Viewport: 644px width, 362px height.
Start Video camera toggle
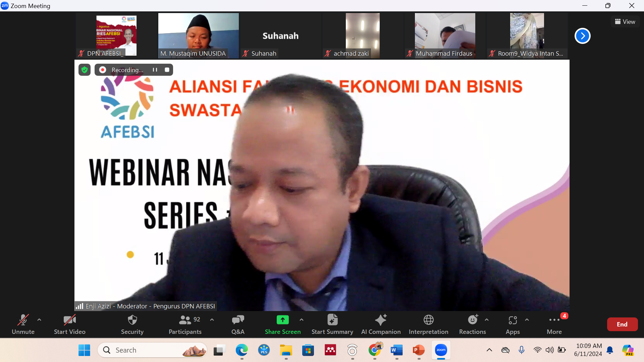pyautogui.click(x=70, y=324)
